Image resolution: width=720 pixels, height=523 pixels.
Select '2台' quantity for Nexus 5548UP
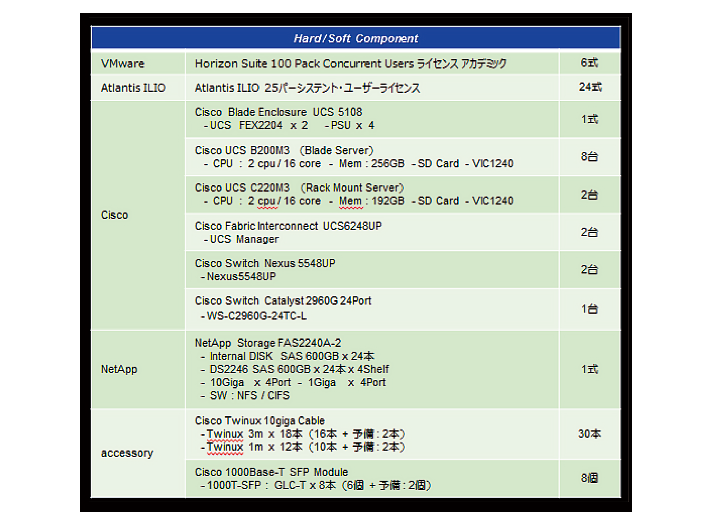click(x=590, y=270)
